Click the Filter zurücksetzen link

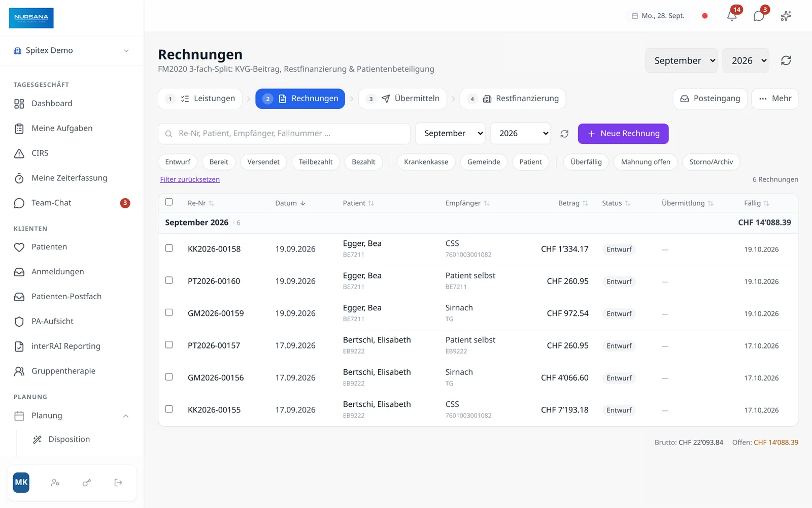pos(190,179)
